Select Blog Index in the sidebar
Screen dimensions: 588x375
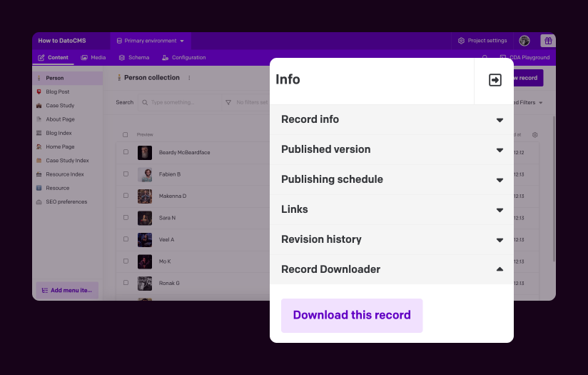(x=68, y=133)
